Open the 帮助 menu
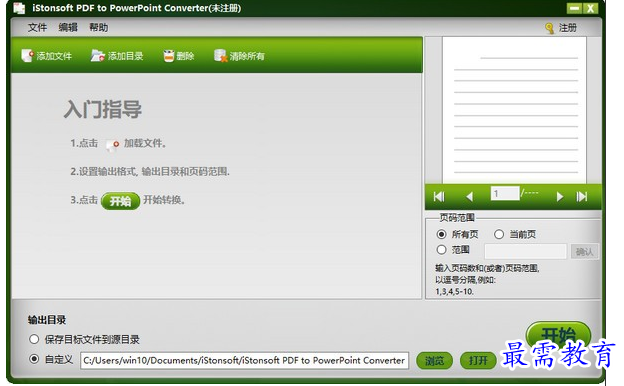Viewport: 624px width, 386px height. click(99, 27)
